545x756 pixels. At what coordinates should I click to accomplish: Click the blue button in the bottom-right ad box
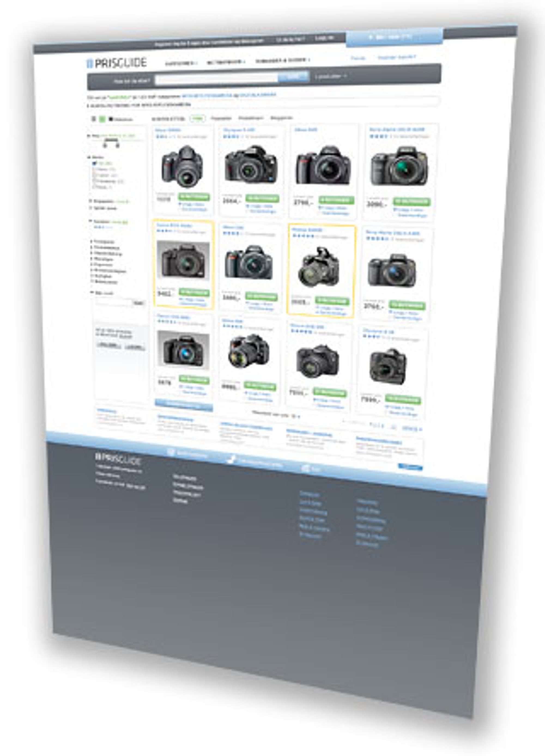tap(410, 467)
